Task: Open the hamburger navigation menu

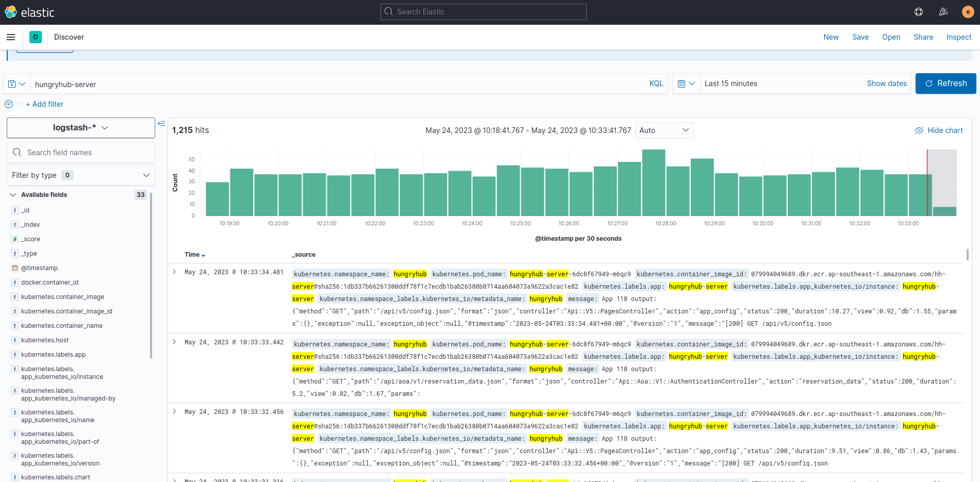Action: click(11, 37)
